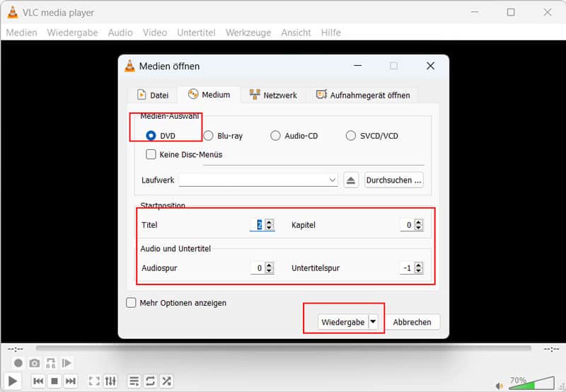Click the Abbrechen button
Screen dimensions: 566x392
click(412, 322)
